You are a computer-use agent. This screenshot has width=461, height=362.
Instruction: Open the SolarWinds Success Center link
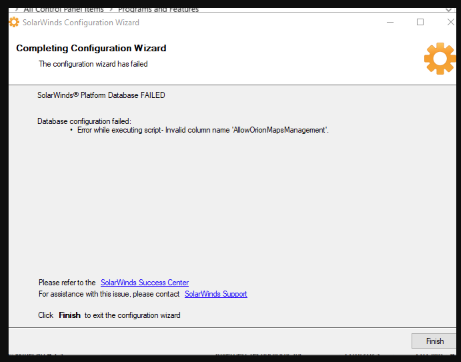(x=145, y=282)
